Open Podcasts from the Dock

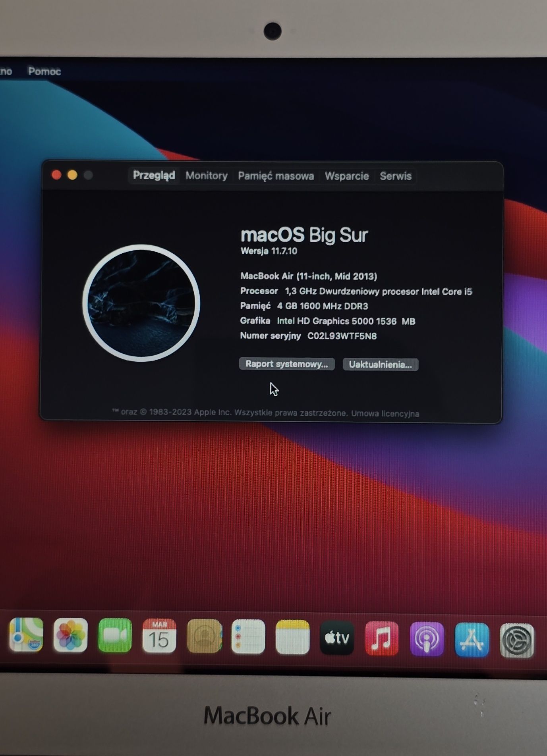coord(427,639)
